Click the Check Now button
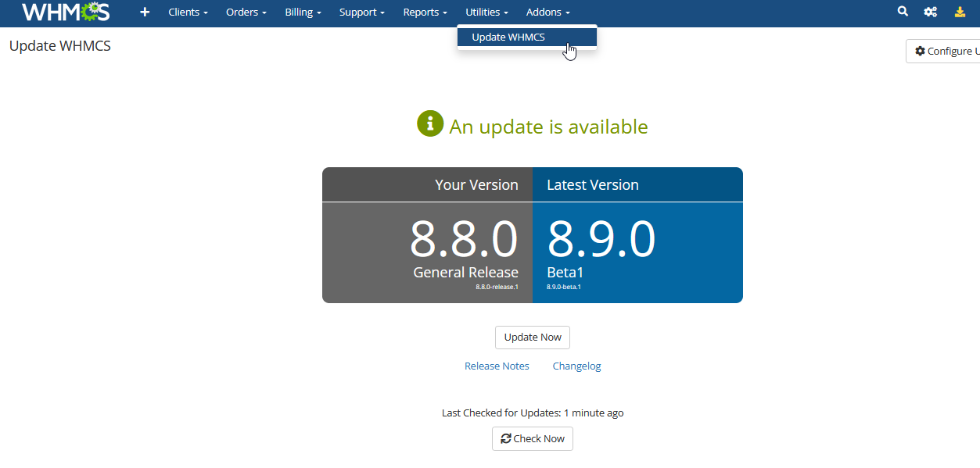This screenshot has height=468, width=980. pyautogui.click(x=533, y=438)
